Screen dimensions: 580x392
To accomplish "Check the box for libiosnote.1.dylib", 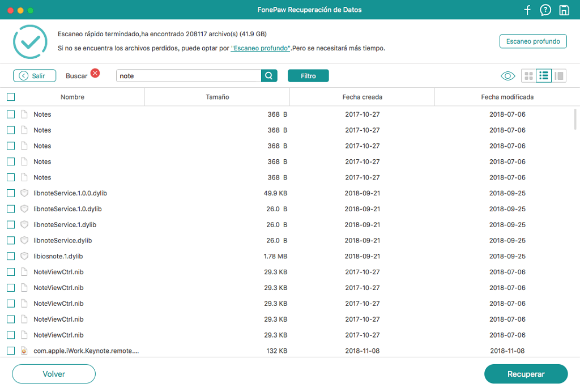I will pos(11,256).
